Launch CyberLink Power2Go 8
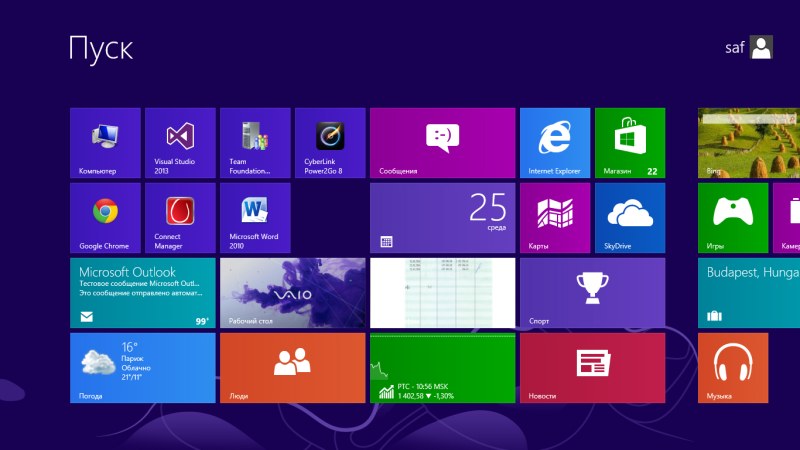Viewport: 800px width, 450px height. [330, 143]
